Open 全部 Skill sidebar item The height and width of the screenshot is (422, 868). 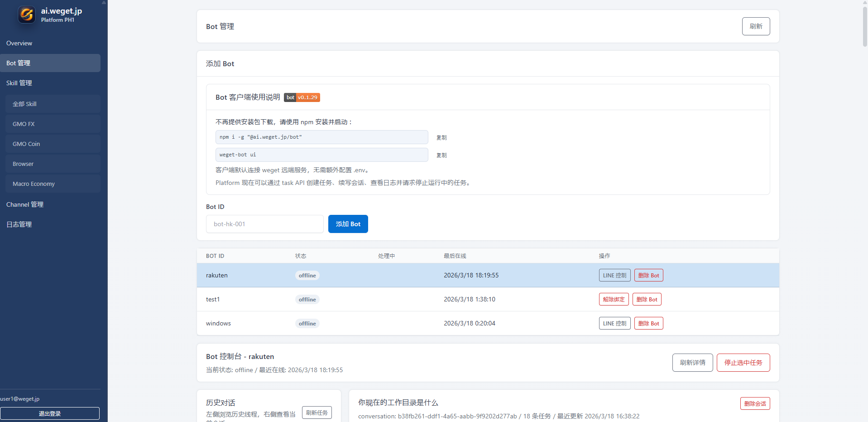click(x=53, y=104)
